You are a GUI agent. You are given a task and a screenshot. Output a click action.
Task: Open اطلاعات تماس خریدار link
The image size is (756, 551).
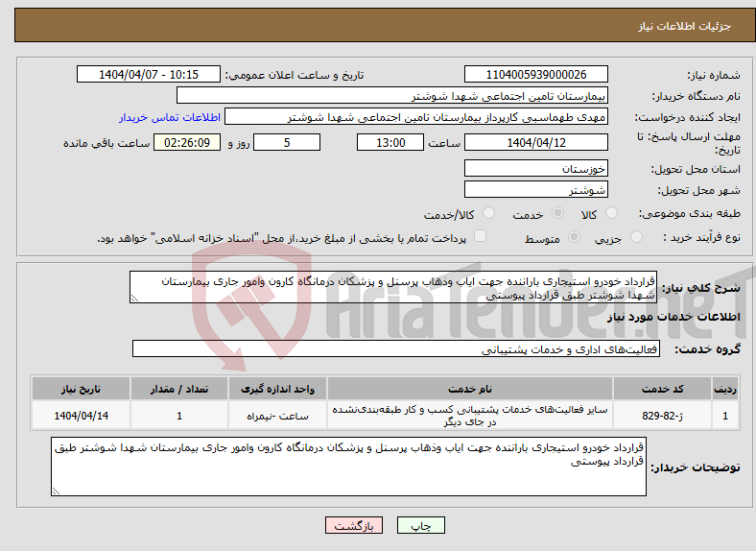(x=170, y=117)
